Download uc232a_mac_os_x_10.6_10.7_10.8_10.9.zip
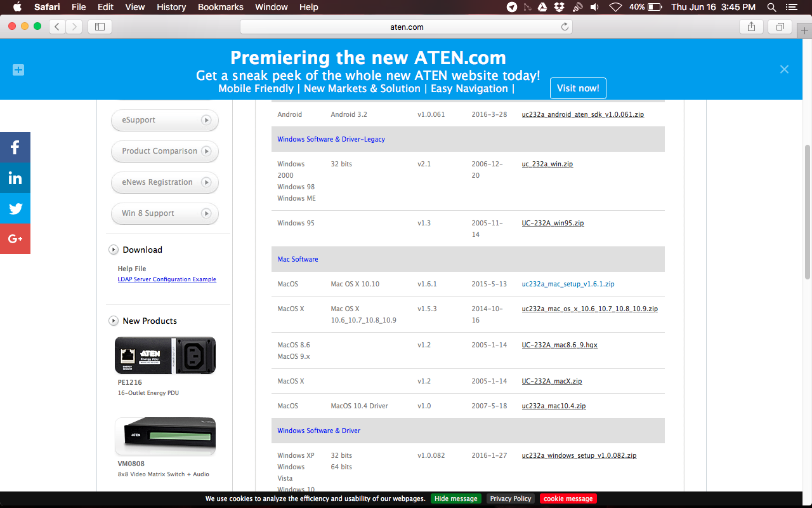This screenshot has width=812, height=508. click(590, 309)
